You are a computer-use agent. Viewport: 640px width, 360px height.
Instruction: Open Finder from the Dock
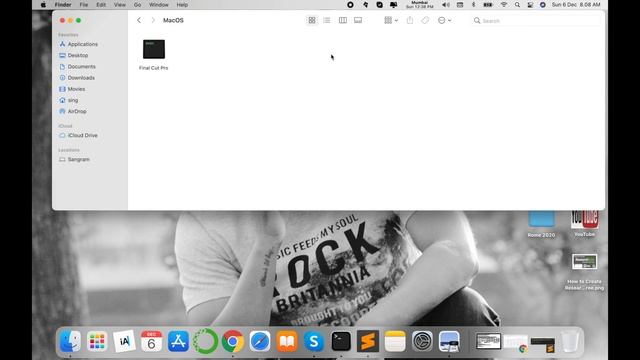70,341
